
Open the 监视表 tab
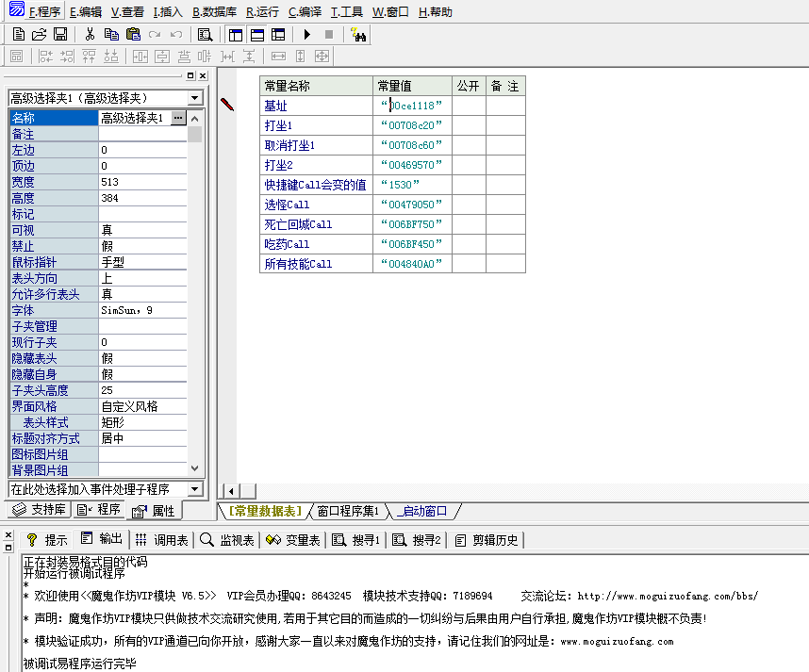coord(227,540)
